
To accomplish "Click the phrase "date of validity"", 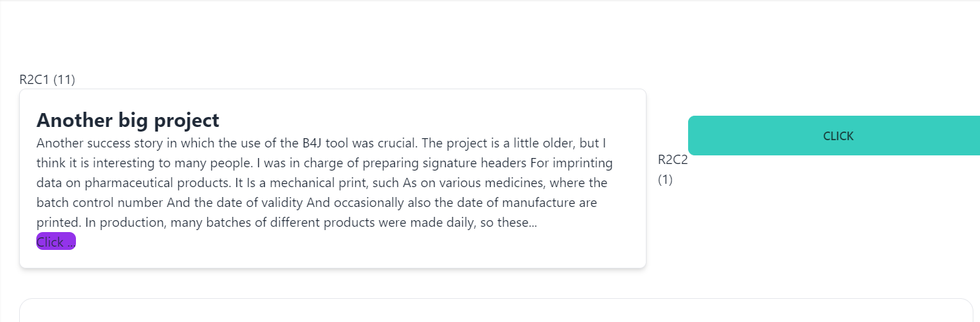I will point(262,202).
